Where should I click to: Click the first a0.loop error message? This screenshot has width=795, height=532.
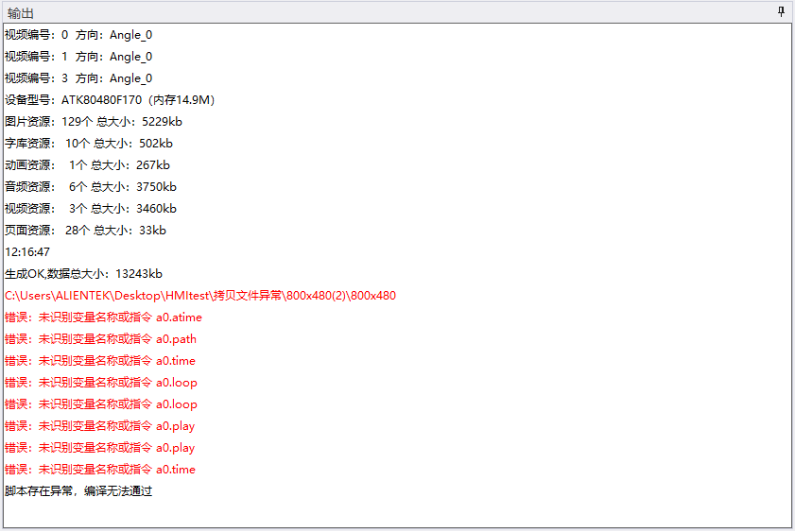101,383
